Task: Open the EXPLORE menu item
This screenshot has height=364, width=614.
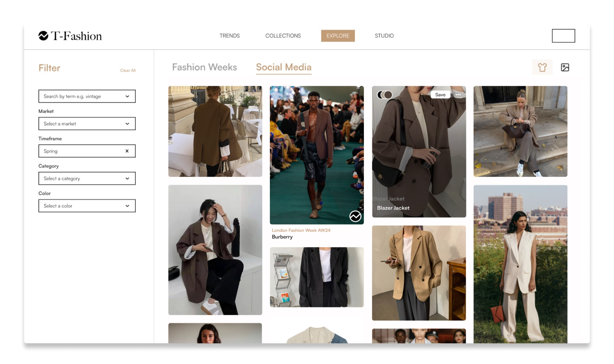Action: (x=338, y=36)
